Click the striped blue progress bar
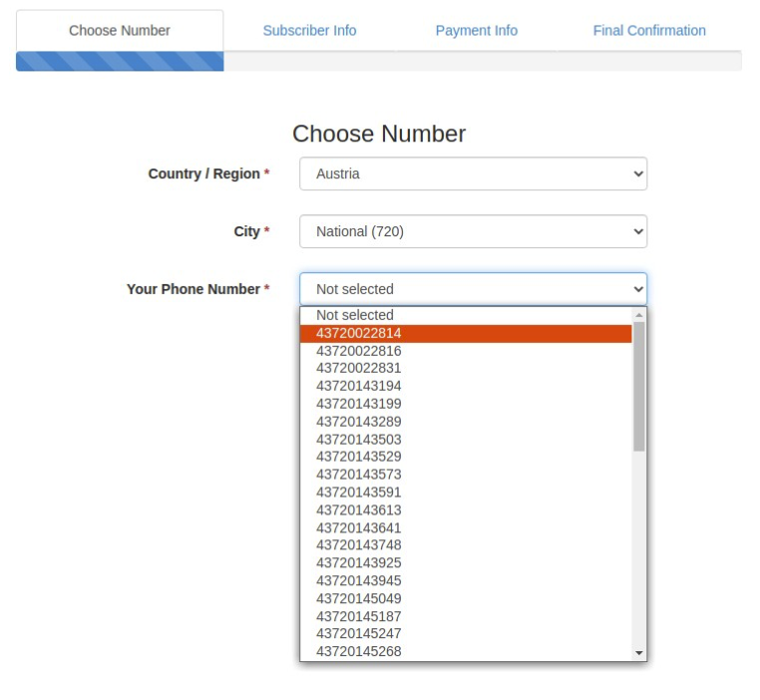This screenshot has height=700, width=760. (120, 62)
